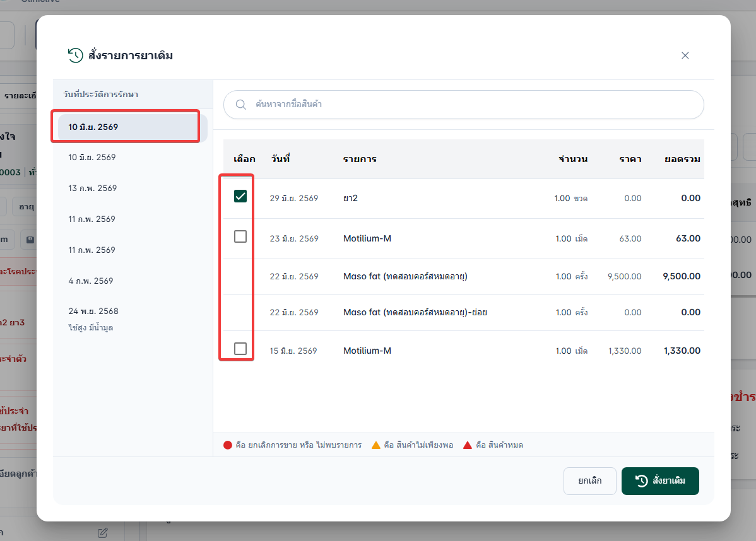Click the Maso fat 9,500.00 row

coord(463,277)
